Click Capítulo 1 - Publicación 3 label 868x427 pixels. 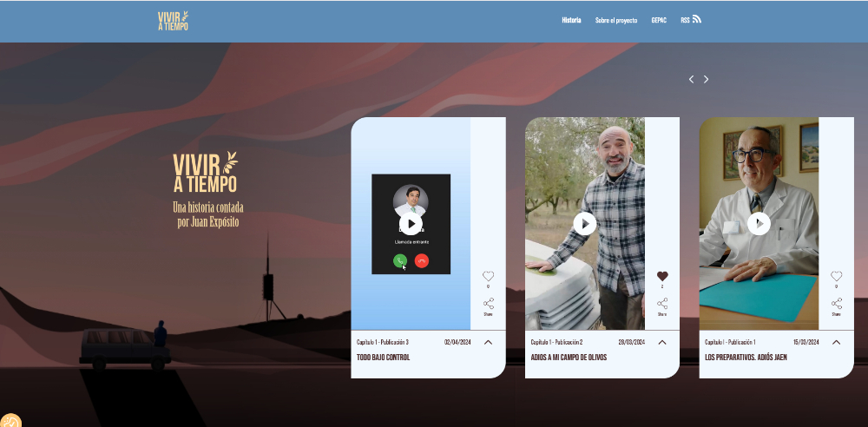tap(383, 342)
